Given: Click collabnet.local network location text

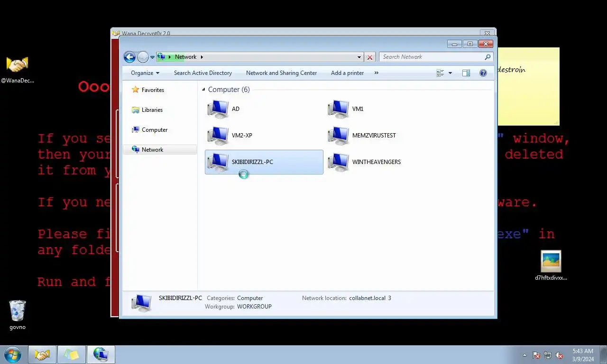Looking at the screenshot, I should point(370,298).
